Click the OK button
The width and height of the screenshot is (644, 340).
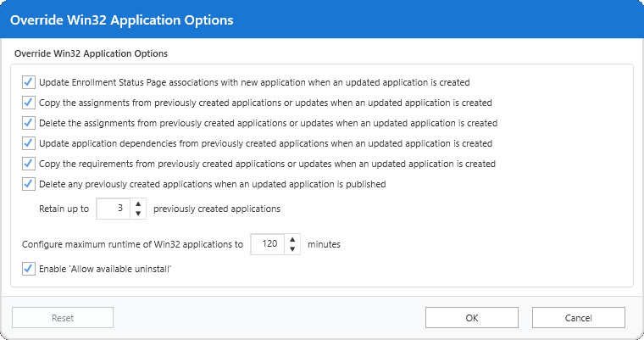[x=472, y=318]
